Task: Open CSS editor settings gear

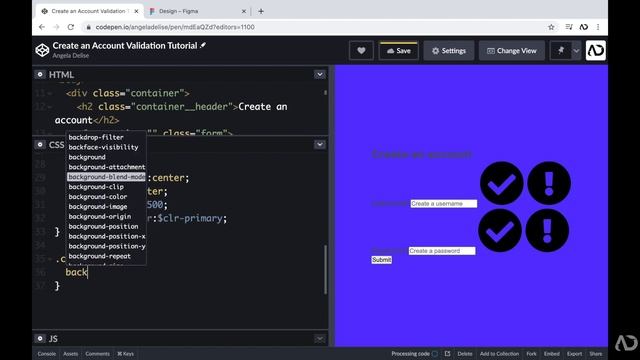Action: click(40, 144)
